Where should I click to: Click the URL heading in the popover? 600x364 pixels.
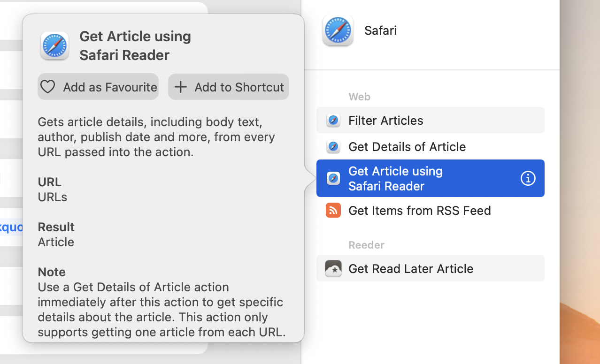pos(50,182)
